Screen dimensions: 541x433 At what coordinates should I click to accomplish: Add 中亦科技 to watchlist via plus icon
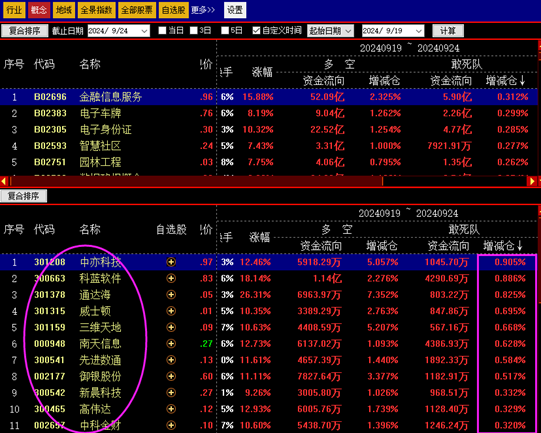pos(171,262)
